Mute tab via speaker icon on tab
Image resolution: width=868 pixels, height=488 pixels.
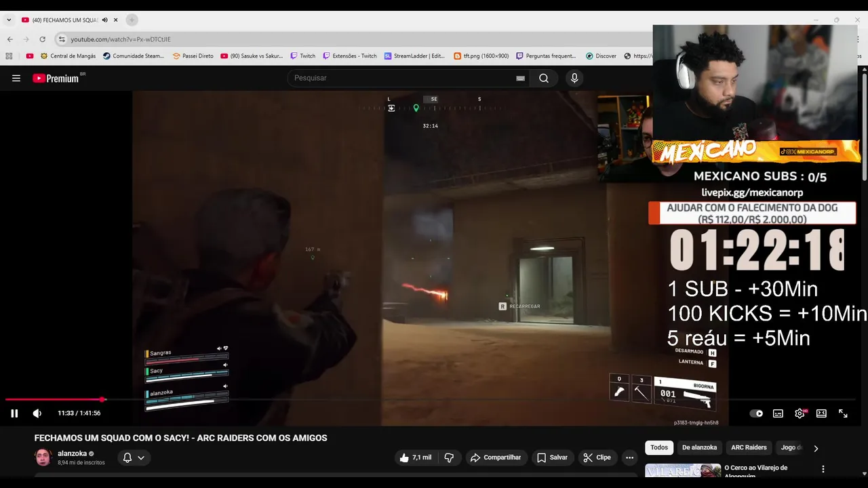104,20
